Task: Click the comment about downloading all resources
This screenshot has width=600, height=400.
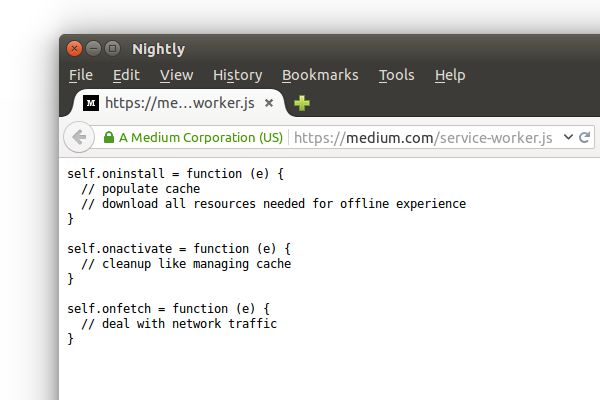Action: coord(274,204)
